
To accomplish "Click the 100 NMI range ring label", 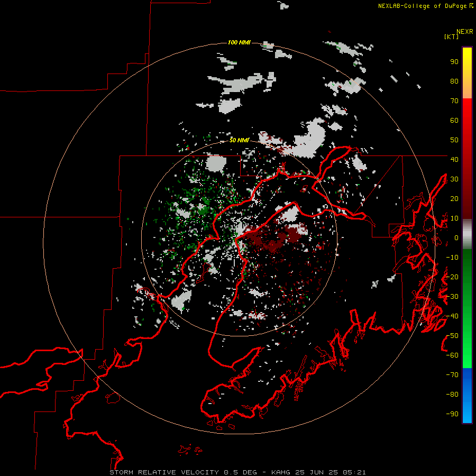I will pos(239,42).
